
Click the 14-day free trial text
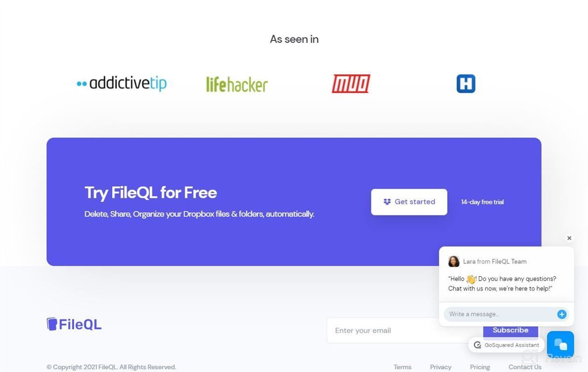click(x=482, y=202)
